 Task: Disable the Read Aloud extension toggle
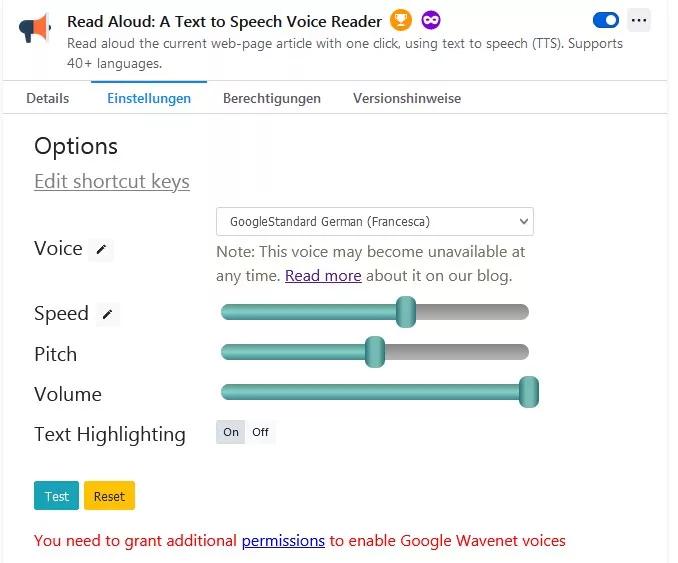pos(605,20)
